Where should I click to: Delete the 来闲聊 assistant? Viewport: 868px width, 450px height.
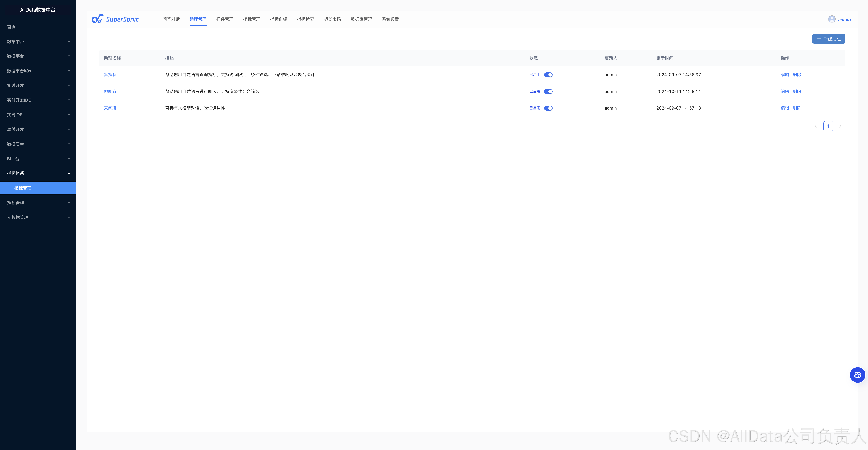797,108
